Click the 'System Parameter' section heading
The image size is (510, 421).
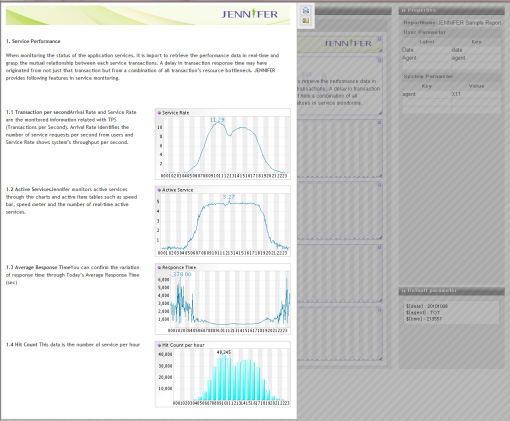(428, 76)
